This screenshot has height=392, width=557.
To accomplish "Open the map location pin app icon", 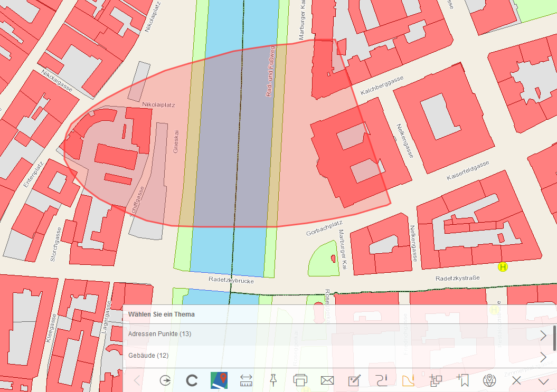I will [x=219, y=380].
